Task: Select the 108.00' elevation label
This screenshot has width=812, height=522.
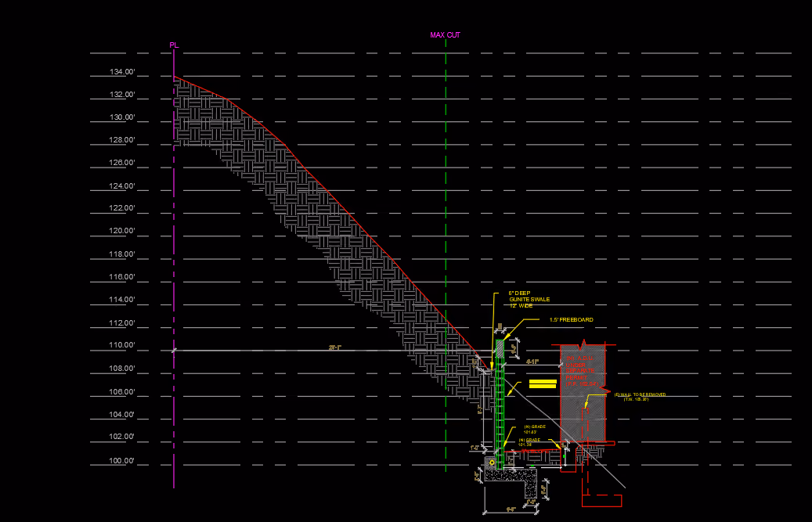Action: point(122,369)
